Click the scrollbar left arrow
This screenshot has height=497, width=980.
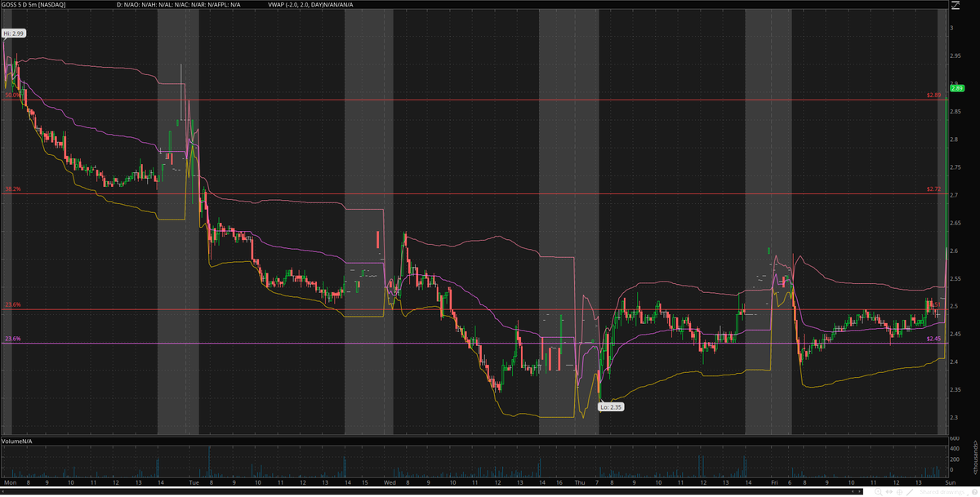tap(853, 491)
